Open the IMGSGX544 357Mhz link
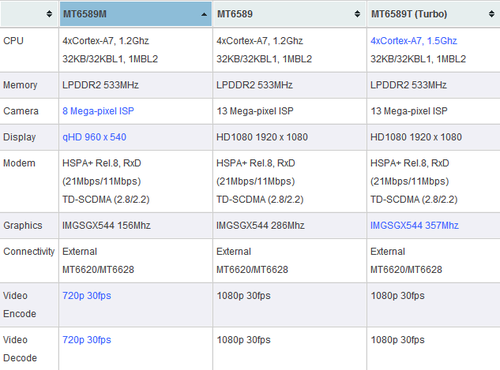 click(x=414, y=225)
